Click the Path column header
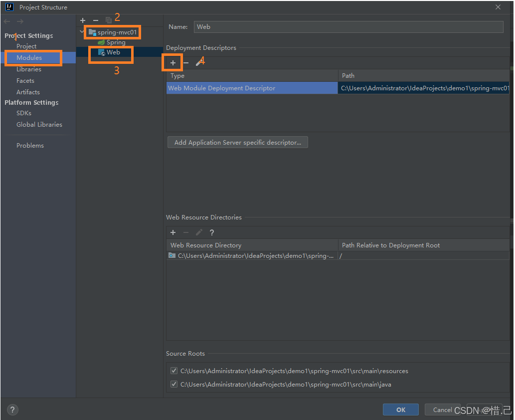 pos(424,76)
